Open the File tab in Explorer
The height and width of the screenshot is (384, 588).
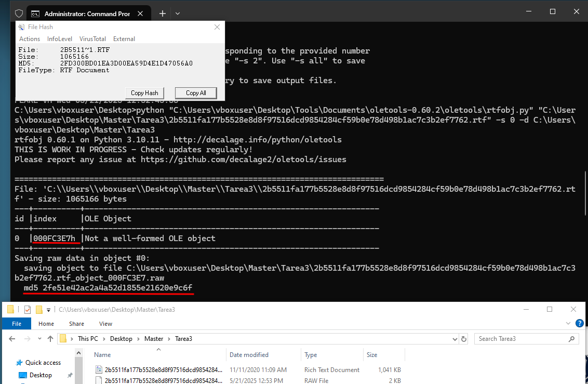pyautogui.click(x=17, y=324)
